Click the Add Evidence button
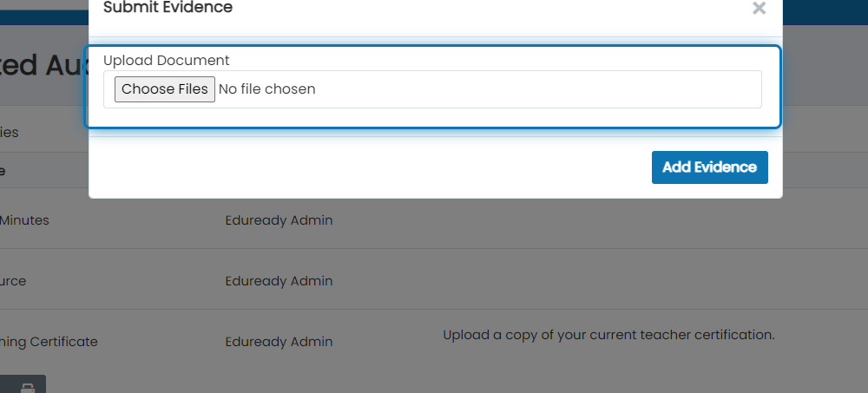 (710, 167)
